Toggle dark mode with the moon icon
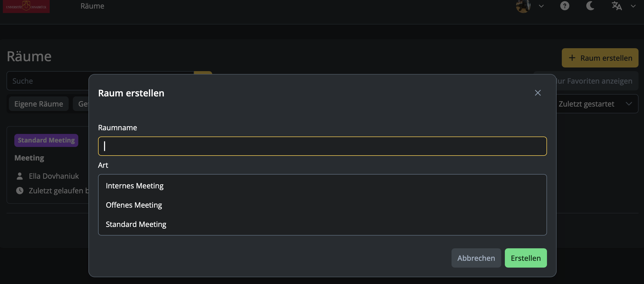The height and width of the screenshot is (284, 644). click(590, 6)
